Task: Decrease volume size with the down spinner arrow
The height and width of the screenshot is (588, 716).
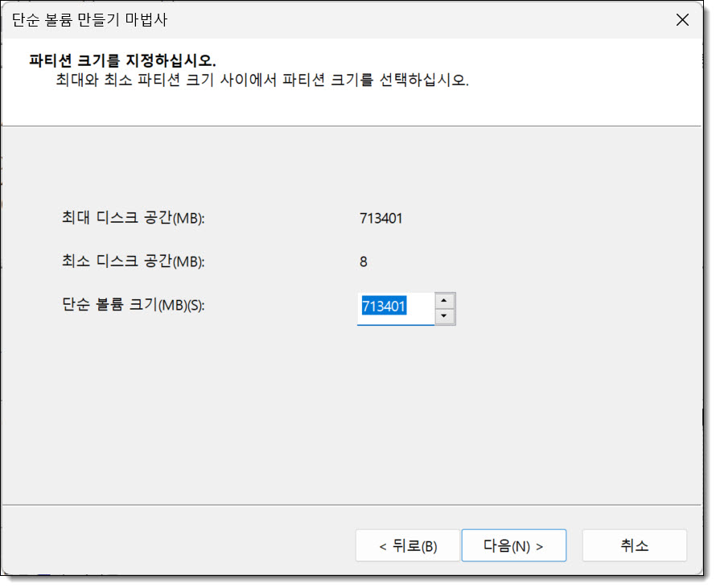Action: coord(444,316)
